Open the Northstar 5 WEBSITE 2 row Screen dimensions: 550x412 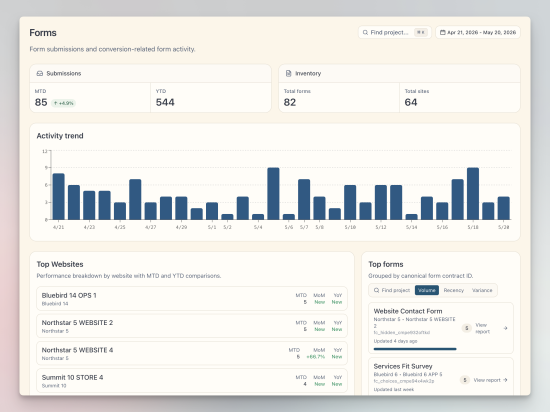(192, 326)
